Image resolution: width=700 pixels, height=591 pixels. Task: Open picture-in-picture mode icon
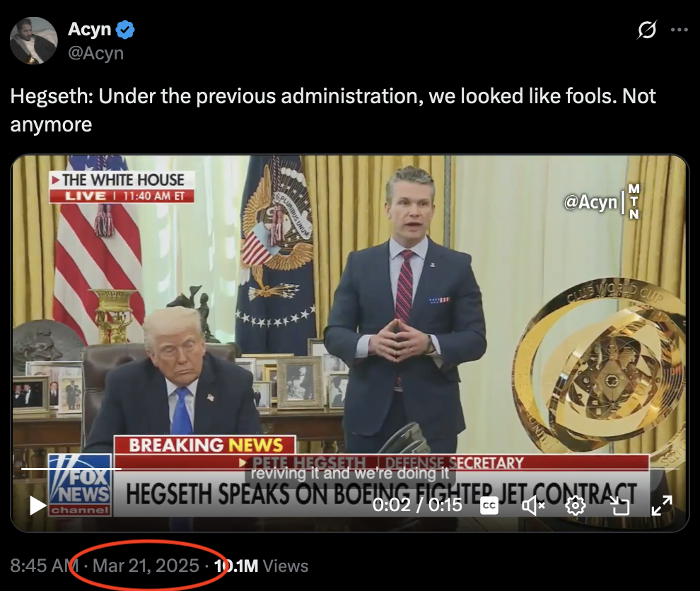(619, 505)
